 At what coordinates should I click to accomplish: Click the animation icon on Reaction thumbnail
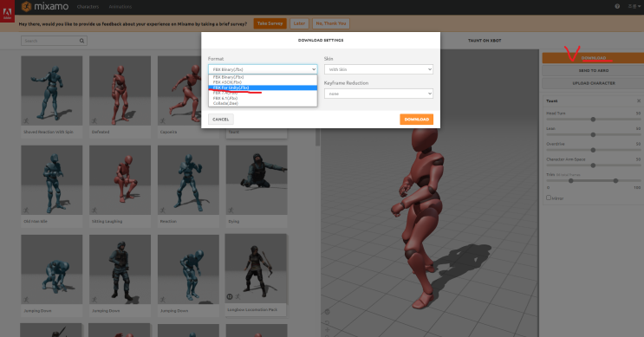tap(163, 211)
